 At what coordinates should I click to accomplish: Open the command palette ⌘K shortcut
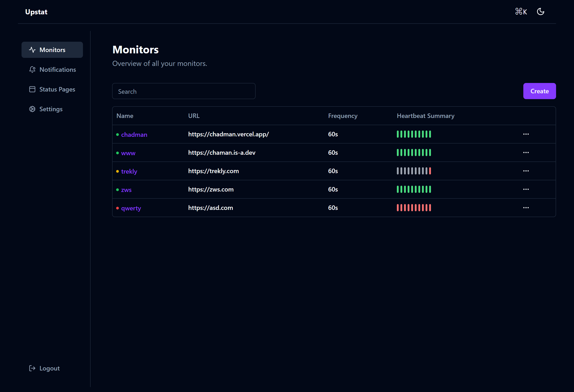[521, 12]
